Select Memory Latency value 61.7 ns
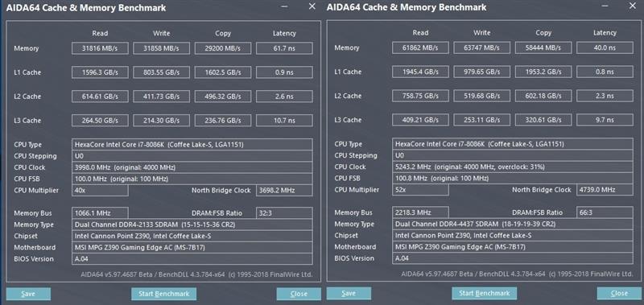This screenshot has width=644, height=305. (284, 48)
